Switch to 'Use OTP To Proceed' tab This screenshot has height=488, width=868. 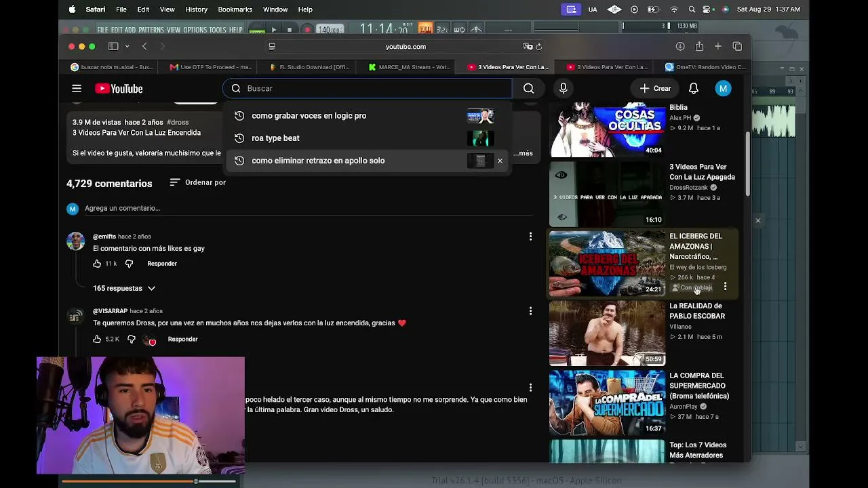(x=211, y=67)
